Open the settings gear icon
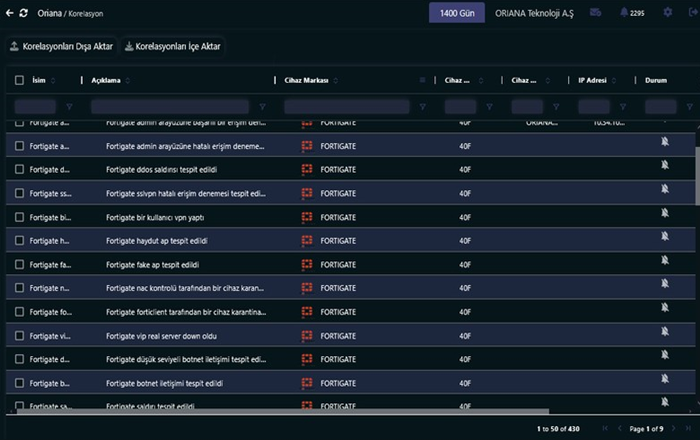The height and width of the screenshot is (440, 700). [x=667, y=12]
